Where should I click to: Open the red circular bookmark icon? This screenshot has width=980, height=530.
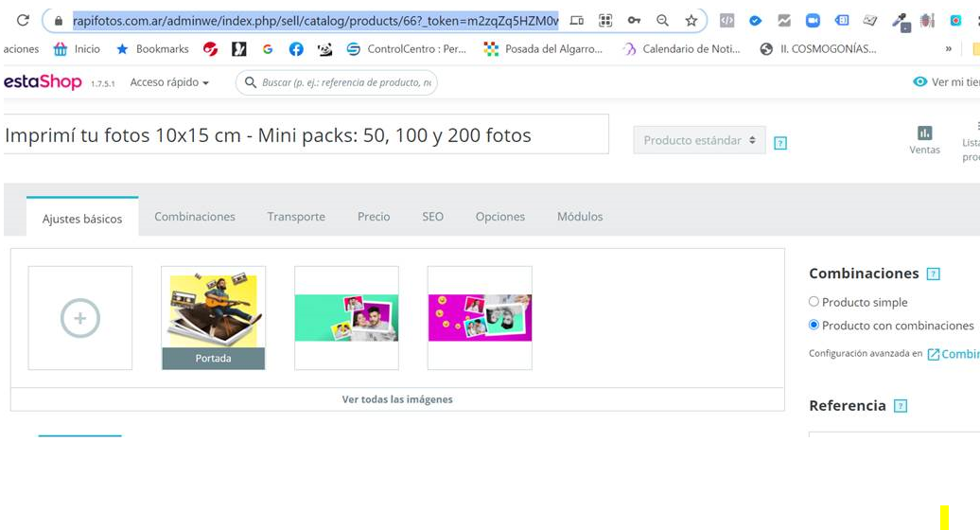point(211,49)
